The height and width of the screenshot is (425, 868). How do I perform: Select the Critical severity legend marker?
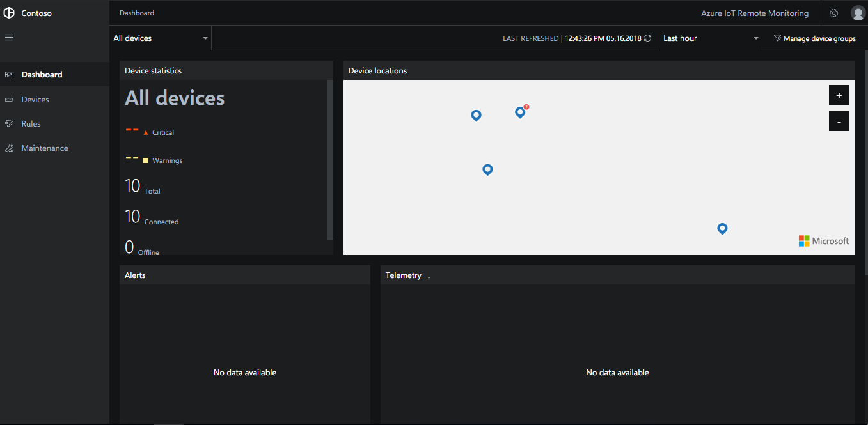coord(145,132)
